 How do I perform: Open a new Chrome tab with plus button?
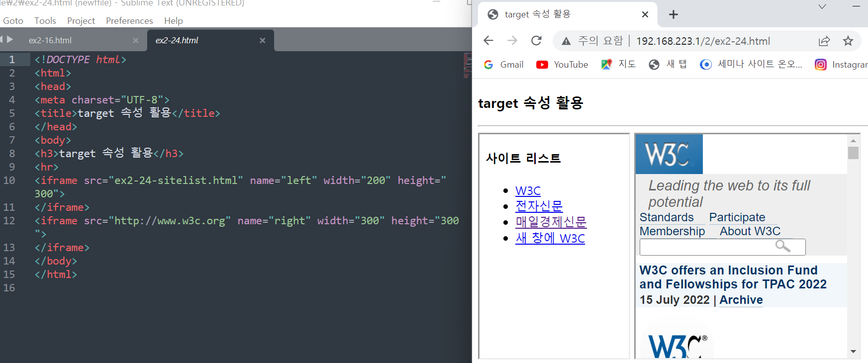point(674,14)
